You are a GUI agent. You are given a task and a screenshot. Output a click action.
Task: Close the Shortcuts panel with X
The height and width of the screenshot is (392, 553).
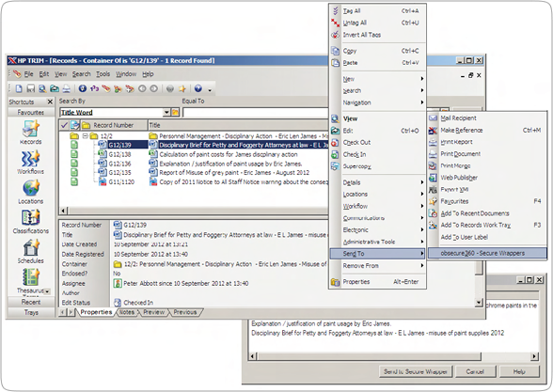(x=50, y=102)
